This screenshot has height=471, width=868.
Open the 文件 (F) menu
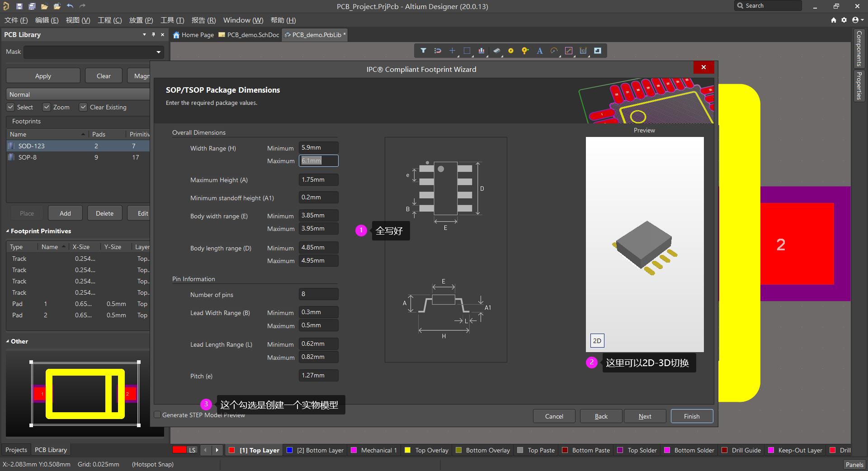[x=16, y=20]
